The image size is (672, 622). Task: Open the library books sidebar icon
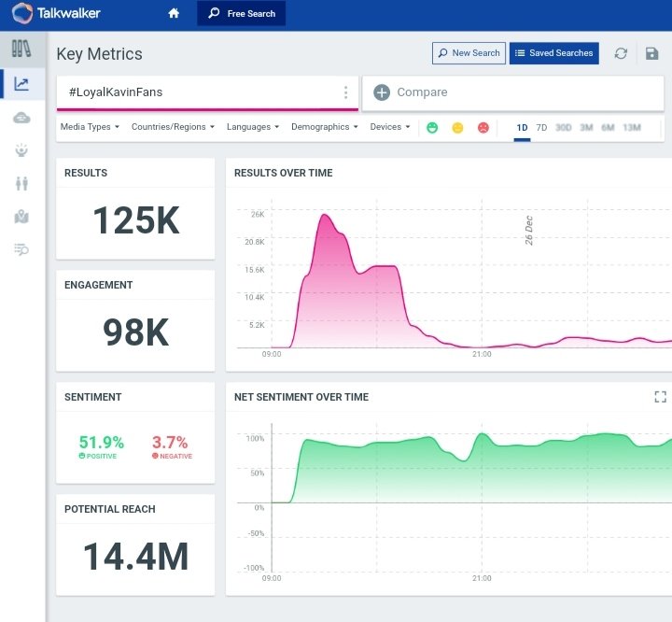click(21, 49)
